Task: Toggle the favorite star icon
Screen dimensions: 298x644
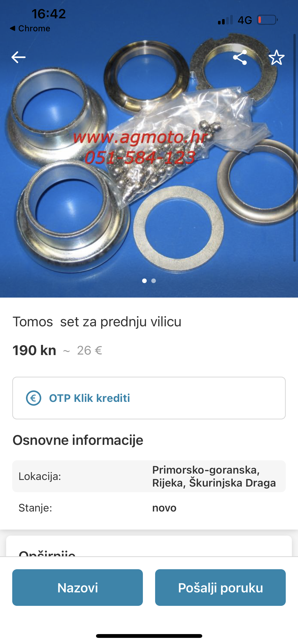Action: (x=277, y=57)
